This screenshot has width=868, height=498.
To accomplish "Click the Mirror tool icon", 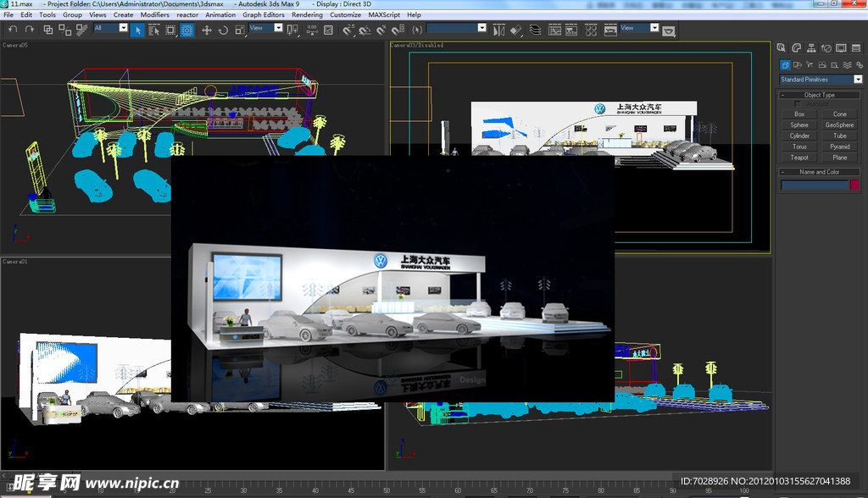I will pyautogui.click(x=498, y=30).
